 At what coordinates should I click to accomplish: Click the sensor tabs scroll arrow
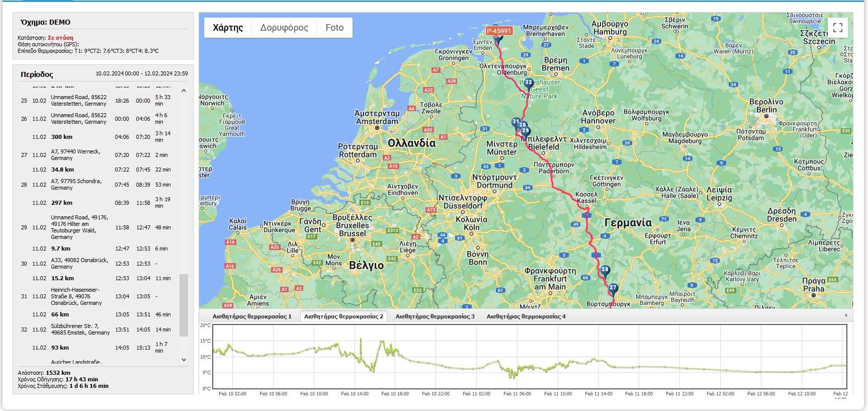846,316
